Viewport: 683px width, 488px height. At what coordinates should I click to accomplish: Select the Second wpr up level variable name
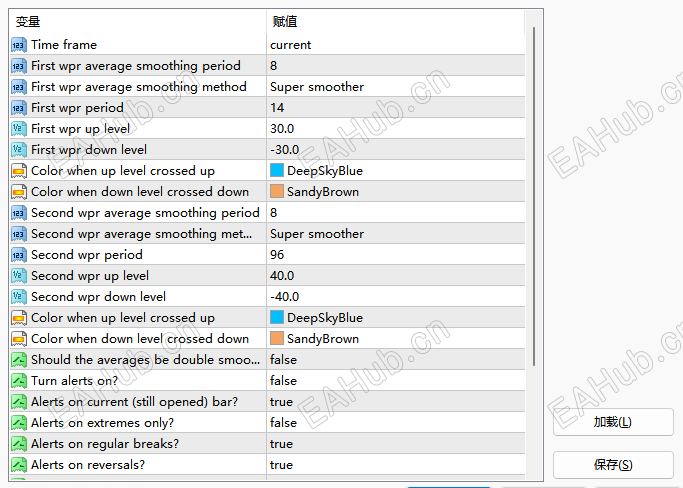click(x=90, y=275)
